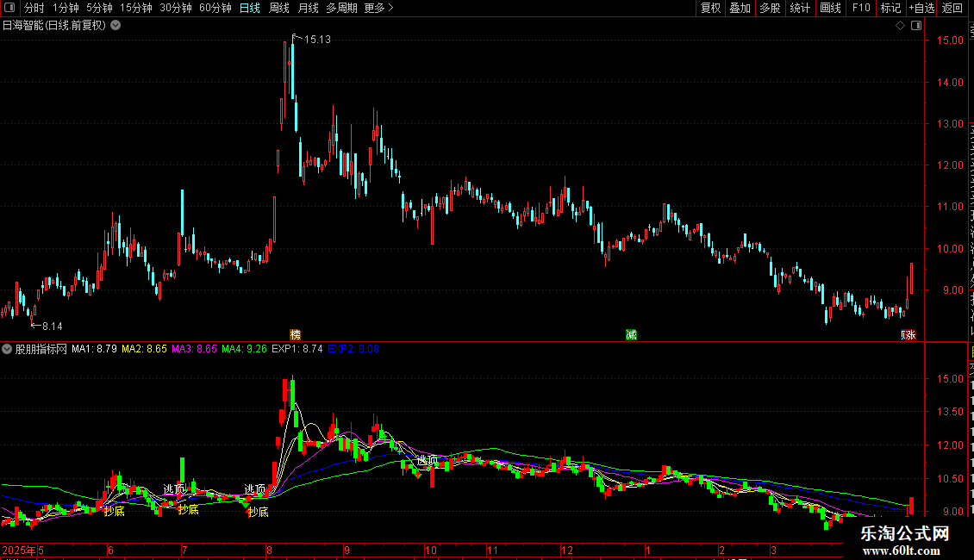Click the first 抄底 signal near June
Screen dimensions: 974x560
pyautogui.click(x=115, y=511)
